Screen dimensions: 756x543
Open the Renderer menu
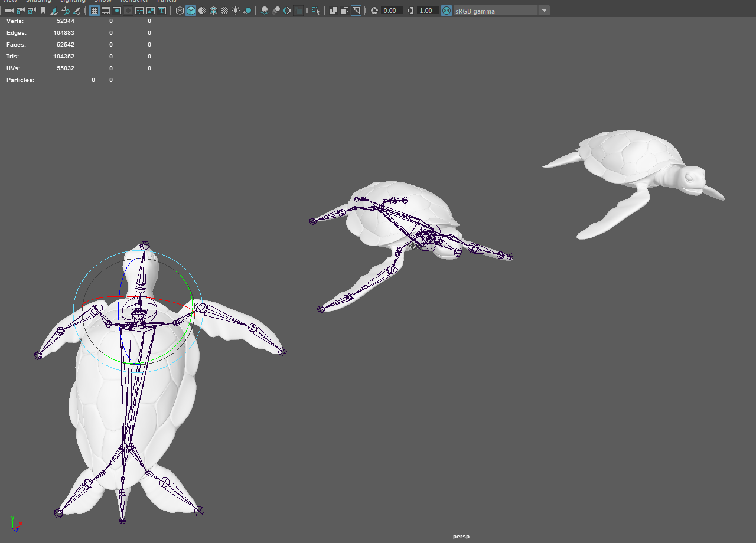pyautogui.click(x=134, y=1)
